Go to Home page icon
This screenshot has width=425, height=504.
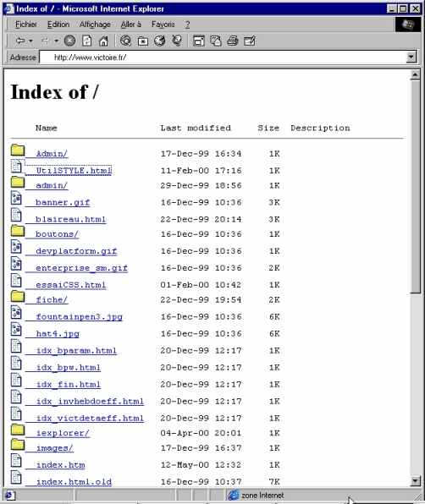pos(103,41)
